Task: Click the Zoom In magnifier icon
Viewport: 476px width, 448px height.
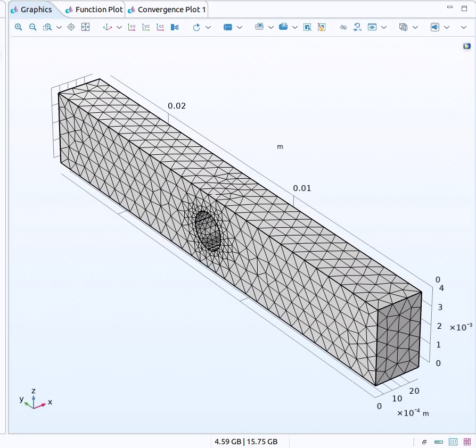Action: [x=19, y=27]
